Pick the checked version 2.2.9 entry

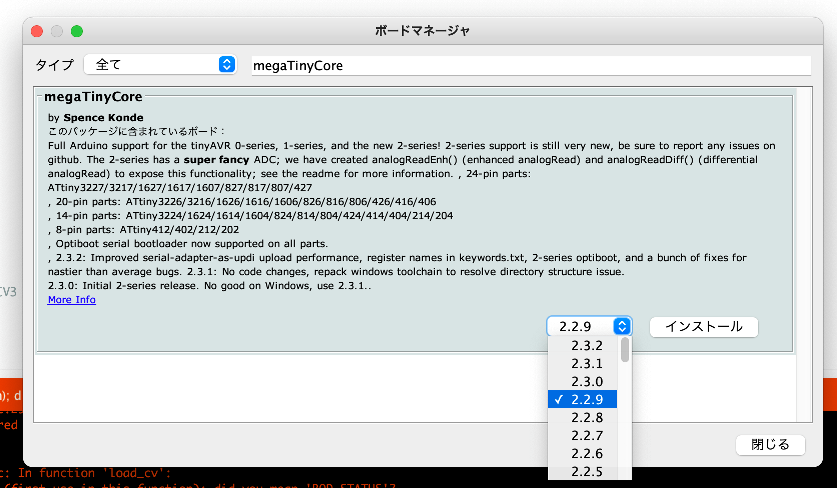(x=586, y=400)
